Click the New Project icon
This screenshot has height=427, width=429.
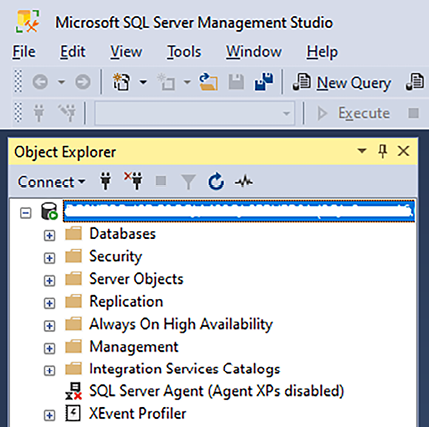(121, 82)
